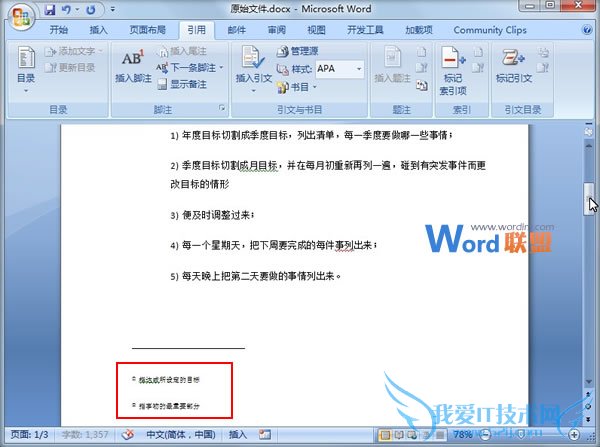Image resolution: width=600 pixels, height=447 pixels.
Task: Click 中文(简体，中国) language indicator
Action: [181, 435]
